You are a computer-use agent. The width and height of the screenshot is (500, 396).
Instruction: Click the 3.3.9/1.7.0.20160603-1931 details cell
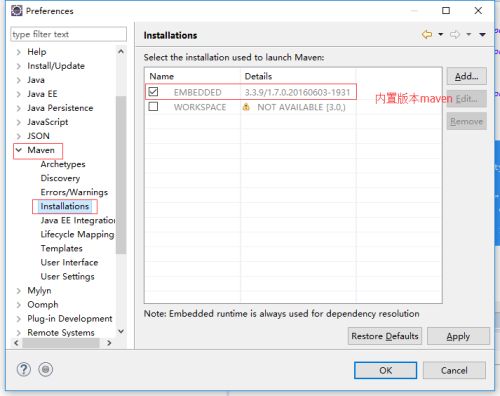click(297, 92)
